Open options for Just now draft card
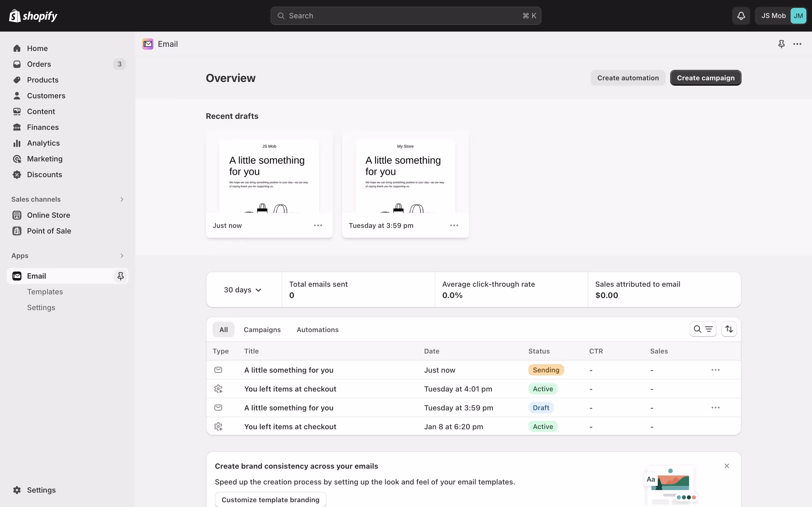The width and height of the screenshot is (812, 507). 318,225
